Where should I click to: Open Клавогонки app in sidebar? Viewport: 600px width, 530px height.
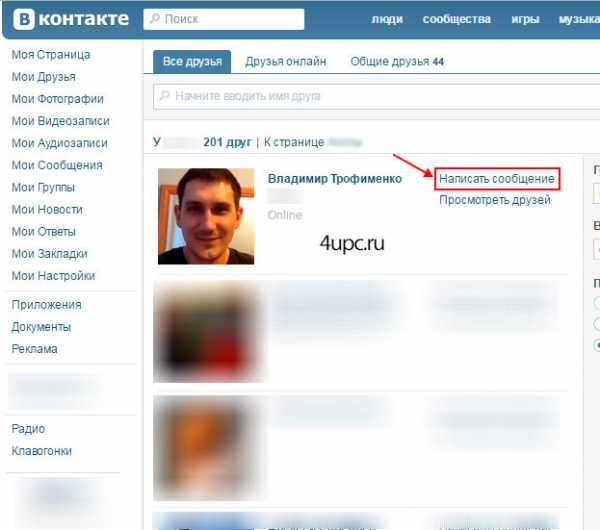pos(42,451)
